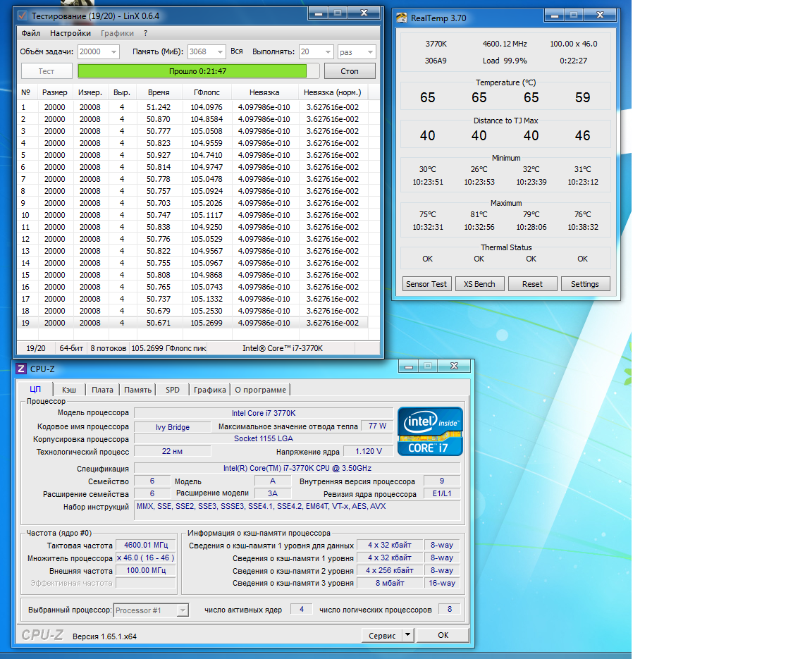The image size is (812, 659).
Task: Minimize the RealTemp window
Action: [x=554, y=16]
